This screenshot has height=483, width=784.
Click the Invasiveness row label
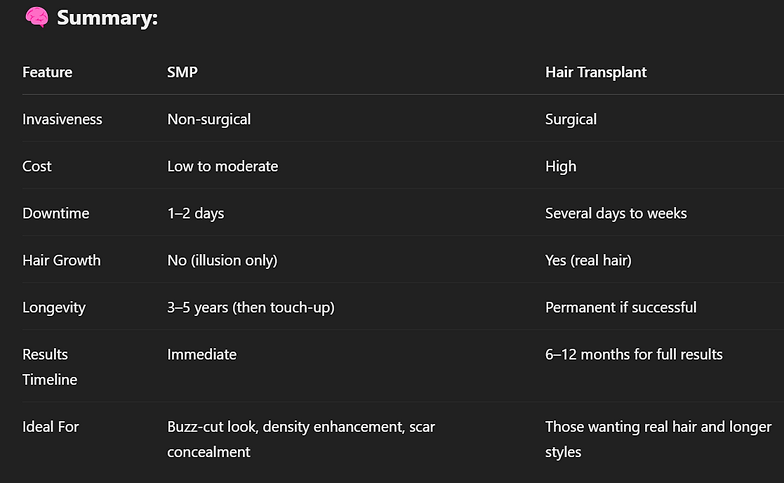[62, 119]
